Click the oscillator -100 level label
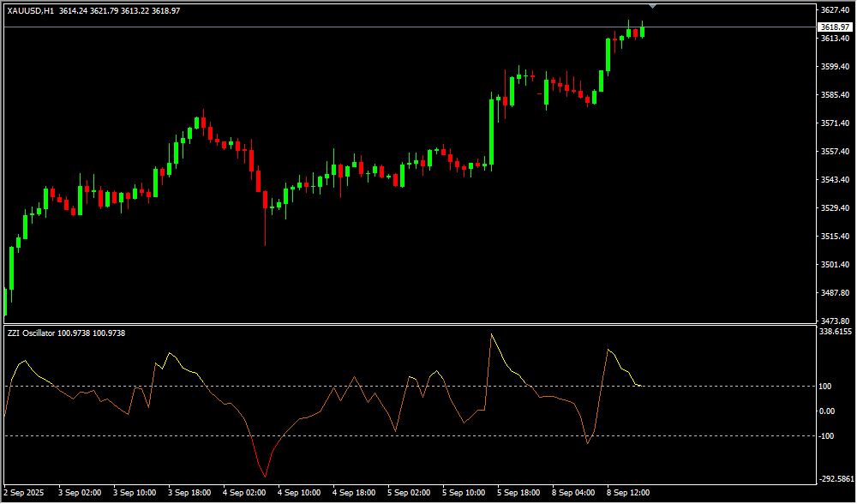Screen dimensions: 857x504 click(828, 436)
